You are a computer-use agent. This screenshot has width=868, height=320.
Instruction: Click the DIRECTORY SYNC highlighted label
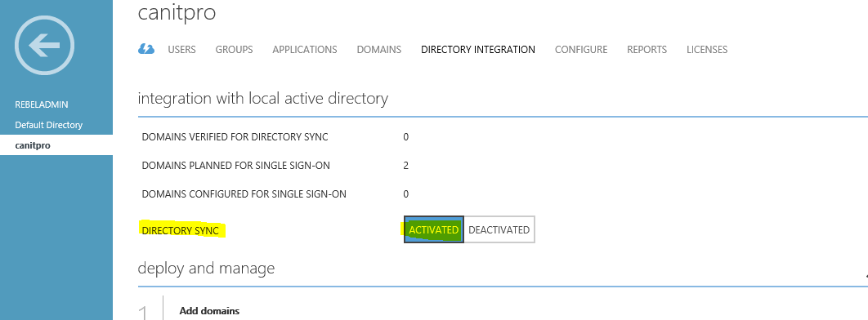pos(181,230)
